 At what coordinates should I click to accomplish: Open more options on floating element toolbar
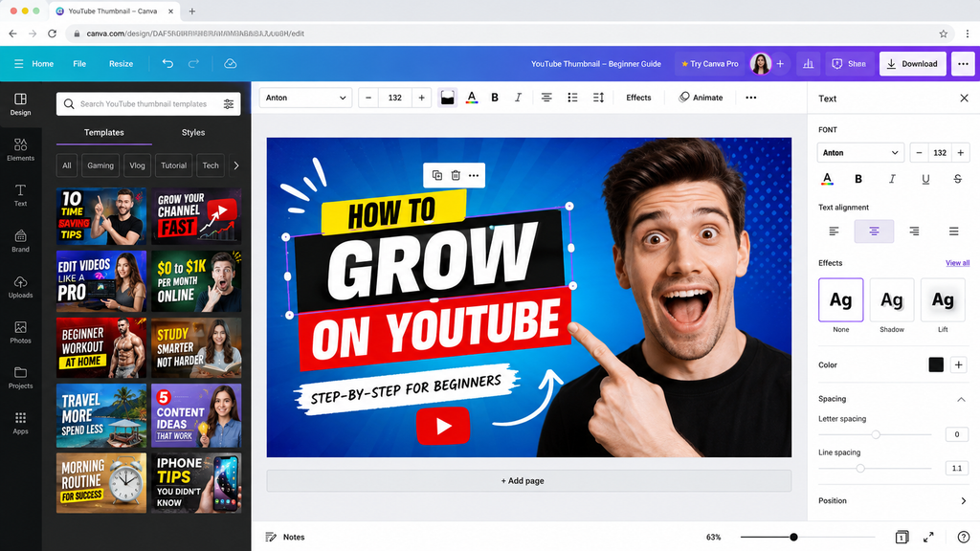click(474, 176)
